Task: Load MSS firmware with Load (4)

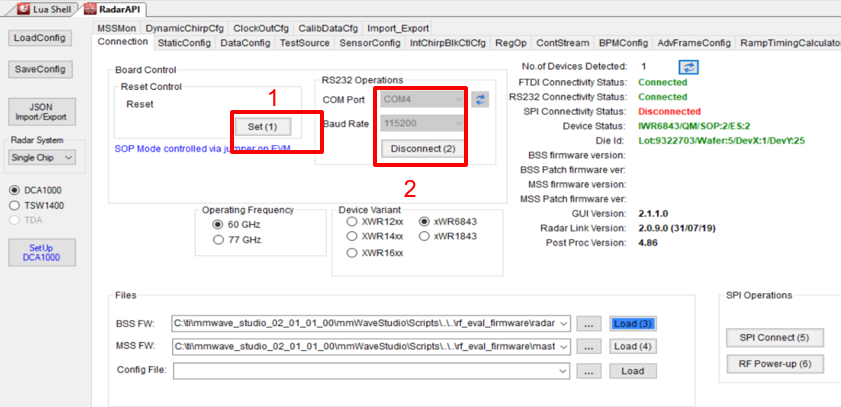Action: tap(633, 347)
